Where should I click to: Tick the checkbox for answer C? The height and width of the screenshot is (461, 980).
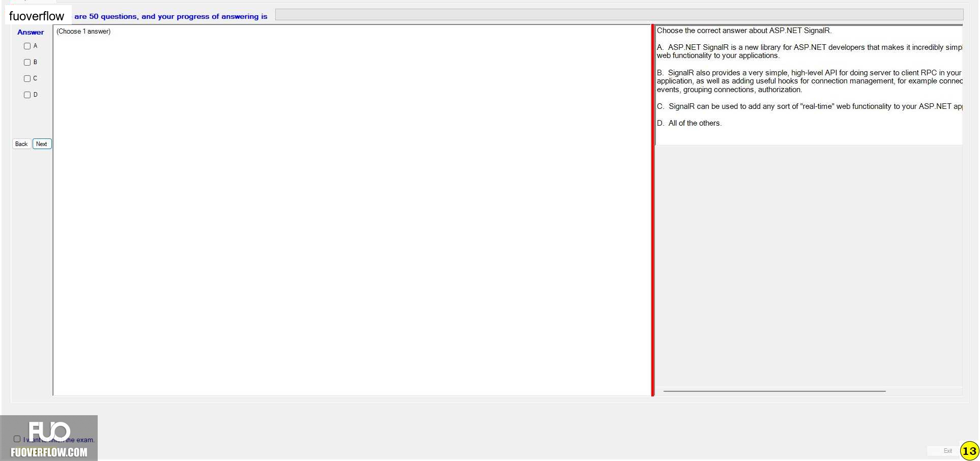coord(27,79)
